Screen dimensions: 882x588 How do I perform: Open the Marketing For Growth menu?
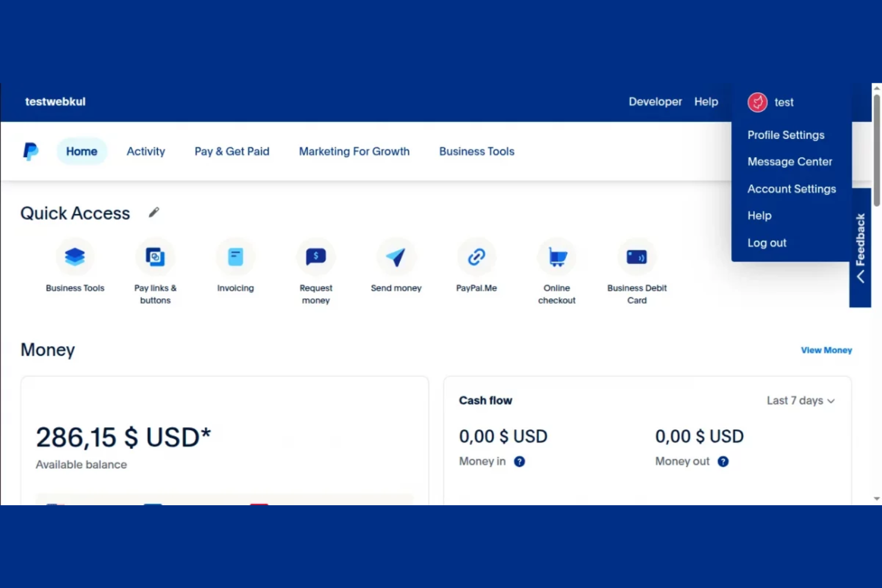(x=354, y=151)
